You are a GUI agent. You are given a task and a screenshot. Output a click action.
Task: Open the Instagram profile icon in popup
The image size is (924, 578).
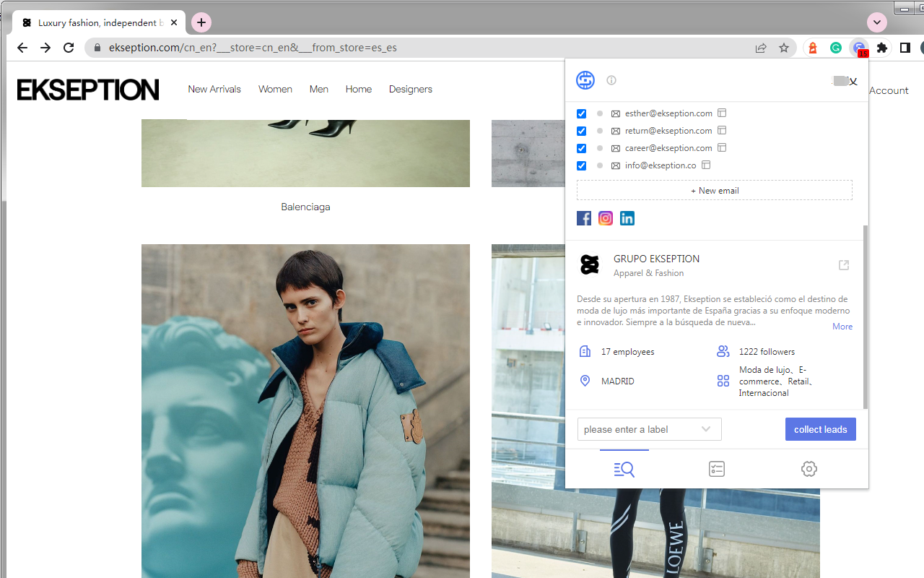pos(606,218)
